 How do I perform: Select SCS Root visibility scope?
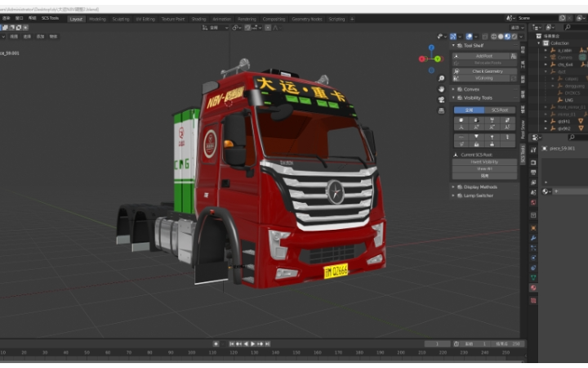[500, 110]
